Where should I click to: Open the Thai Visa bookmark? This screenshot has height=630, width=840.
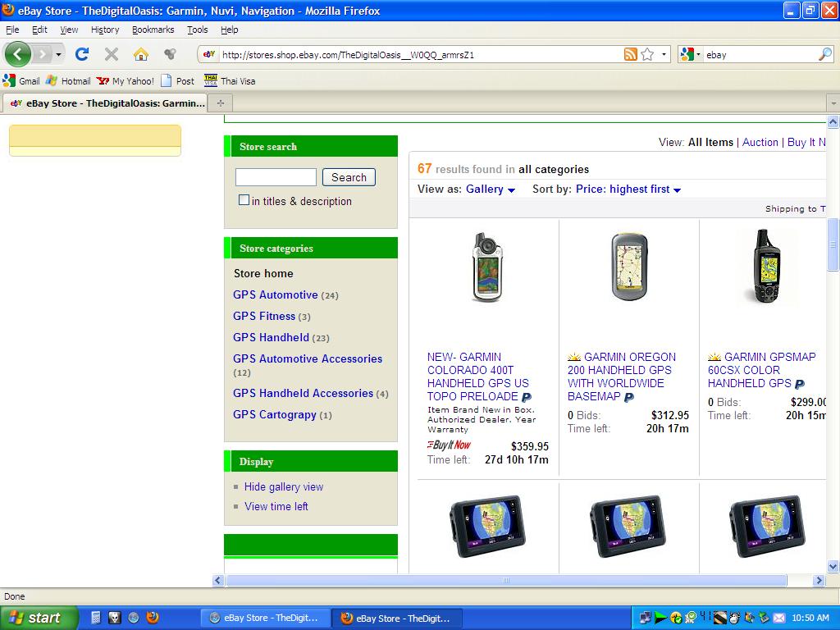click(x=230, y=81)
